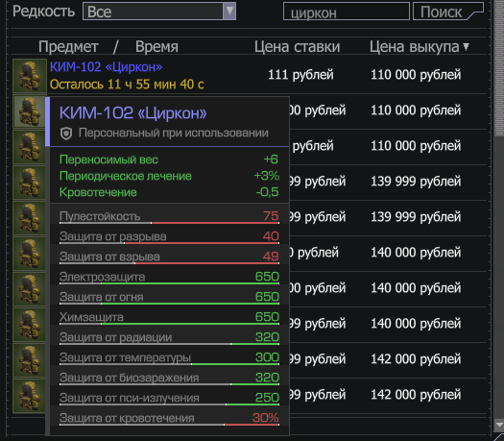The width and height of the screenshot is (504, 441).
Task: Click the auction list scrollbar thumb
Action: (499, 68)
